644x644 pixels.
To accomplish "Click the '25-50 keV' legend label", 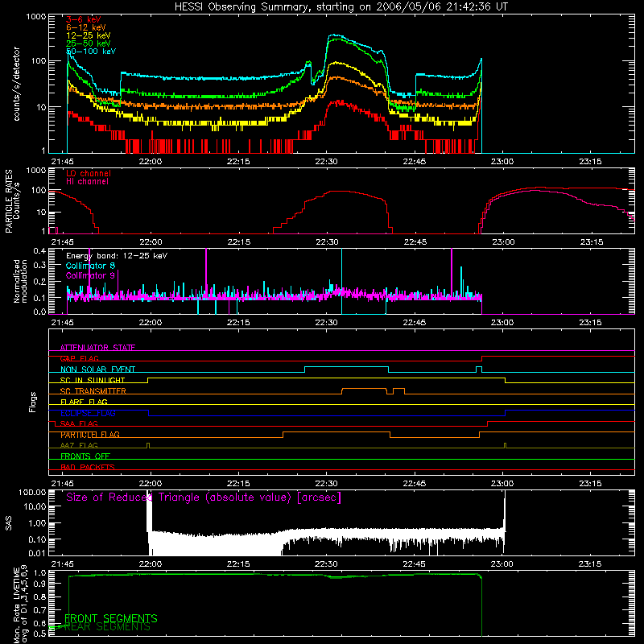I will [89, 43].
